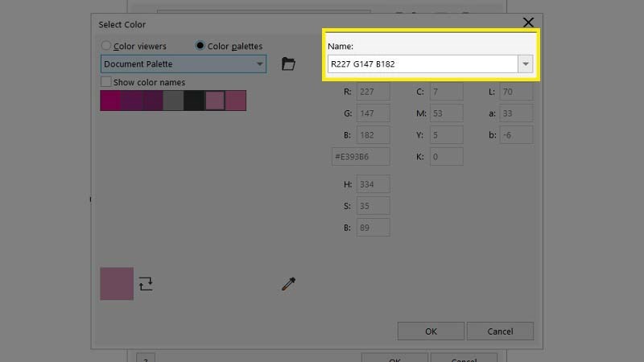This screenshot has width=644, height=362.
Task: Enable Show color names checkbox
Action: tap(106, 82)
